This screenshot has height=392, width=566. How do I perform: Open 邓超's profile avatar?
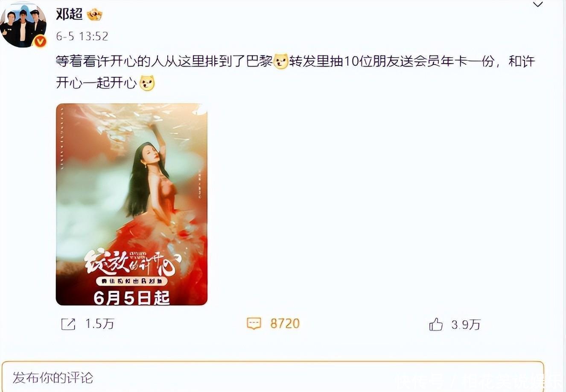[23, 25]
